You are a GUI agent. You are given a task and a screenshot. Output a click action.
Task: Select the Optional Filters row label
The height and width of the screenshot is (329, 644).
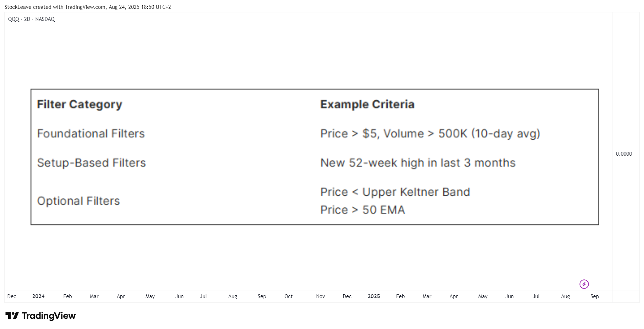pos(78,201)
